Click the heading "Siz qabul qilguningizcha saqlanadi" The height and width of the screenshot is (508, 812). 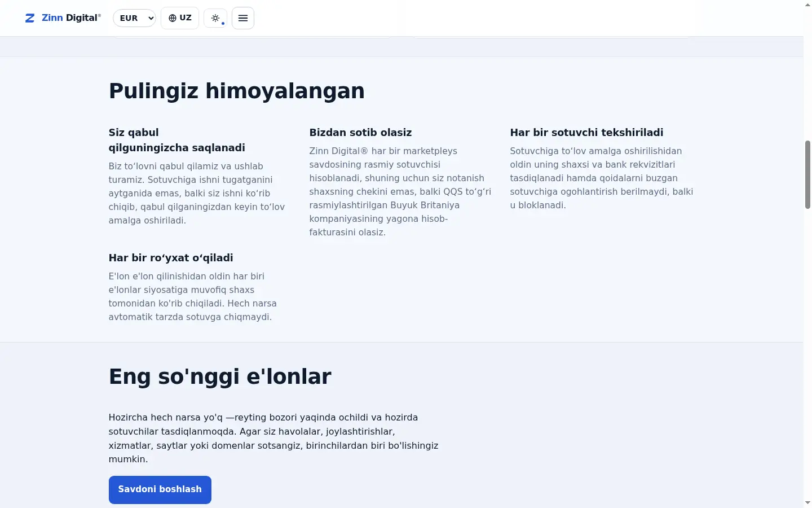[177, 140]
